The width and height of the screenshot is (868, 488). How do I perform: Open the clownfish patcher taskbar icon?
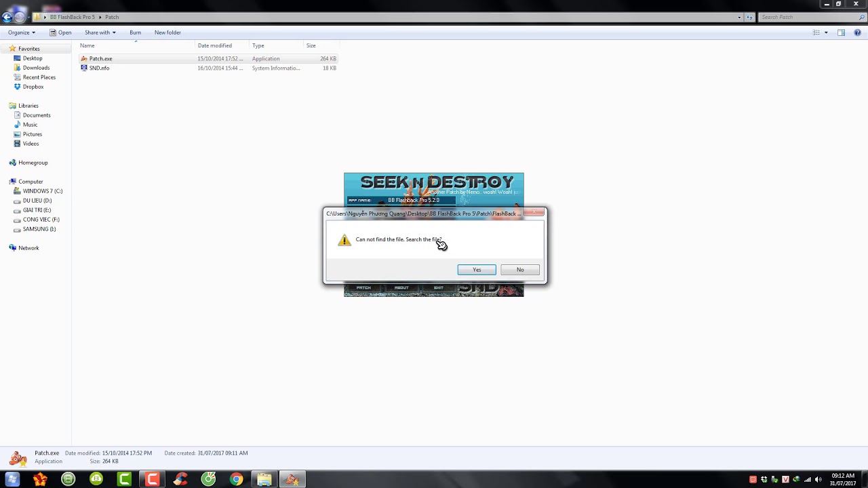coord(292,480)
